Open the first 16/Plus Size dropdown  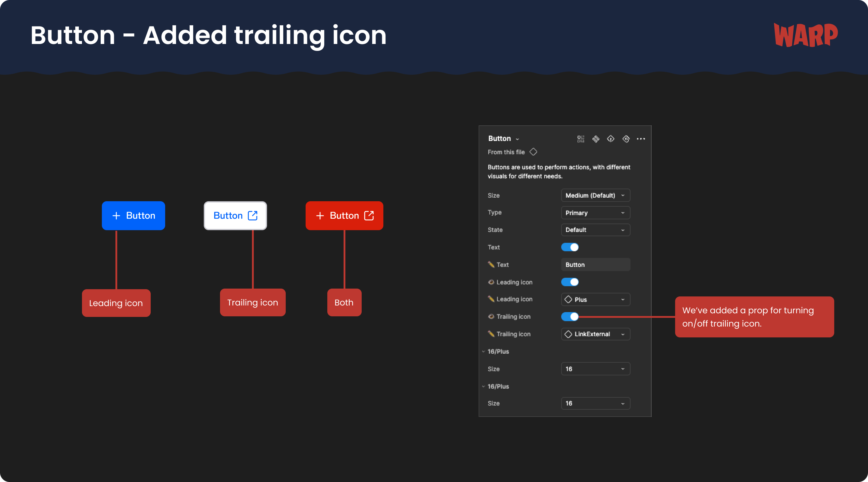point(596,369)
